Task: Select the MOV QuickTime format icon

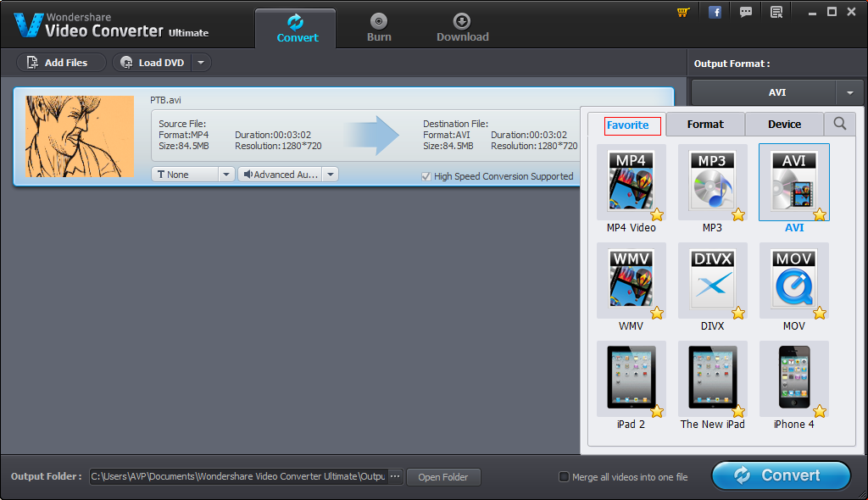Action: tap(793, 281)
